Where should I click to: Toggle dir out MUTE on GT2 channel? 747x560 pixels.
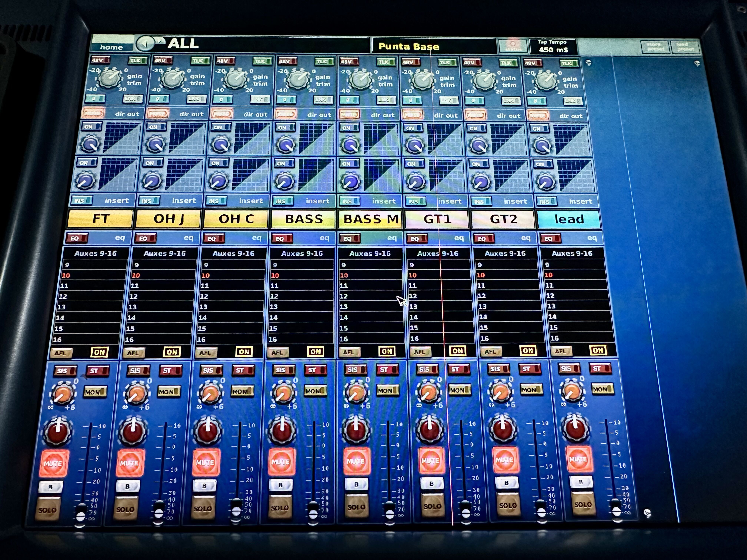(475, 115)
